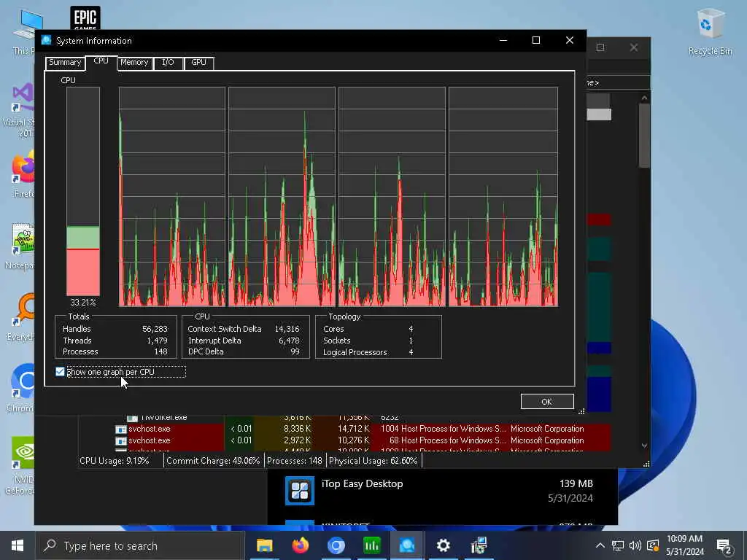Switch to the Summary tab
Screen dimensions: 747x560
point(65,63)
